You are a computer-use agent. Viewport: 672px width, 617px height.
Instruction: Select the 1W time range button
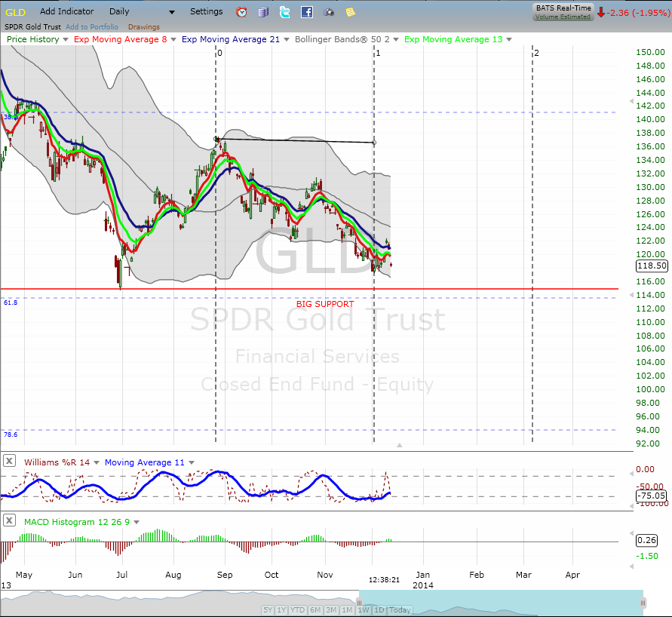[364, 609]
